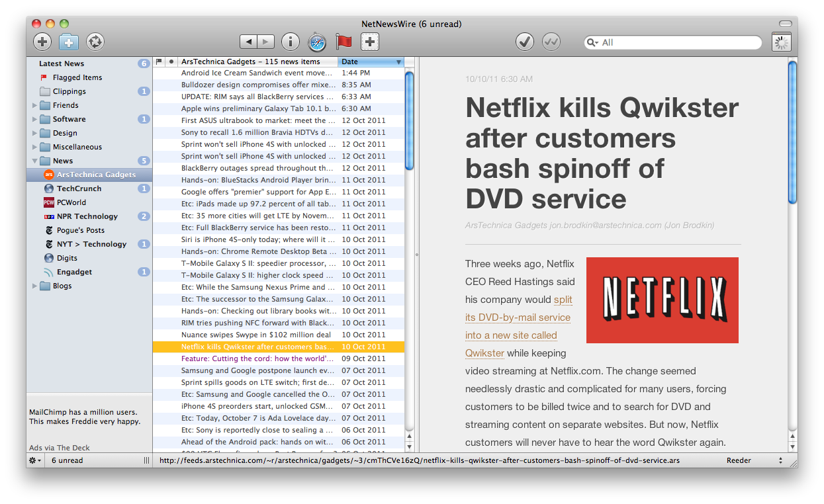Click 'Ads via The Deck' link
This screenshot has width=824, height=504.
pyautogui.click(x=60, y=448)
